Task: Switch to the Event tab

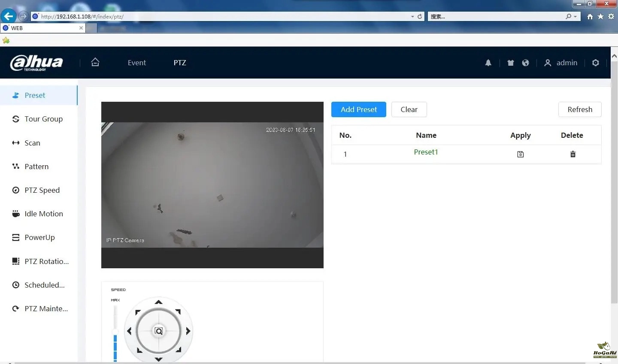Action: 136,63
